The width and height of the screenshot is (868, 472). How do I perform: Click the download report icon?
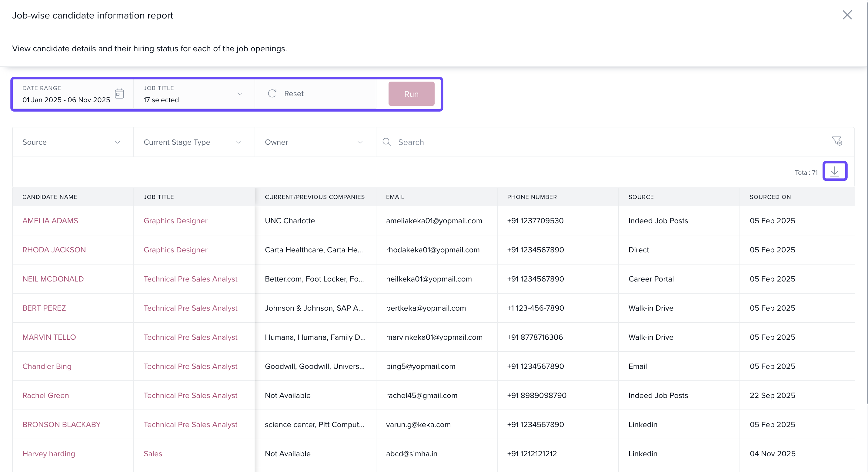(835, 171)
